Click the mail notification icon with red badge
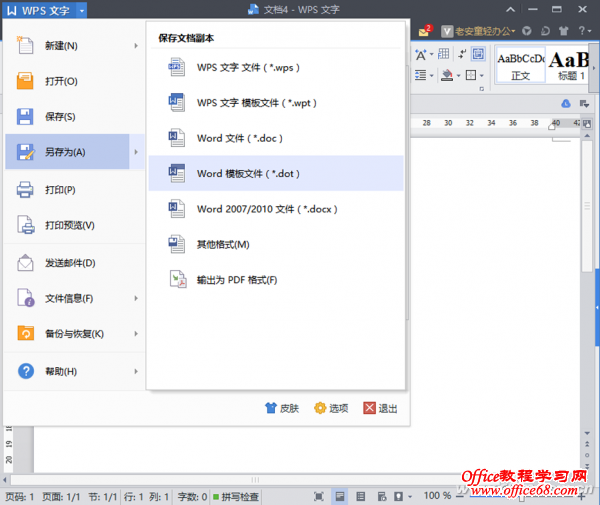Screen dimensions: 600x505 pyautogui.click(x=424, y=30)
